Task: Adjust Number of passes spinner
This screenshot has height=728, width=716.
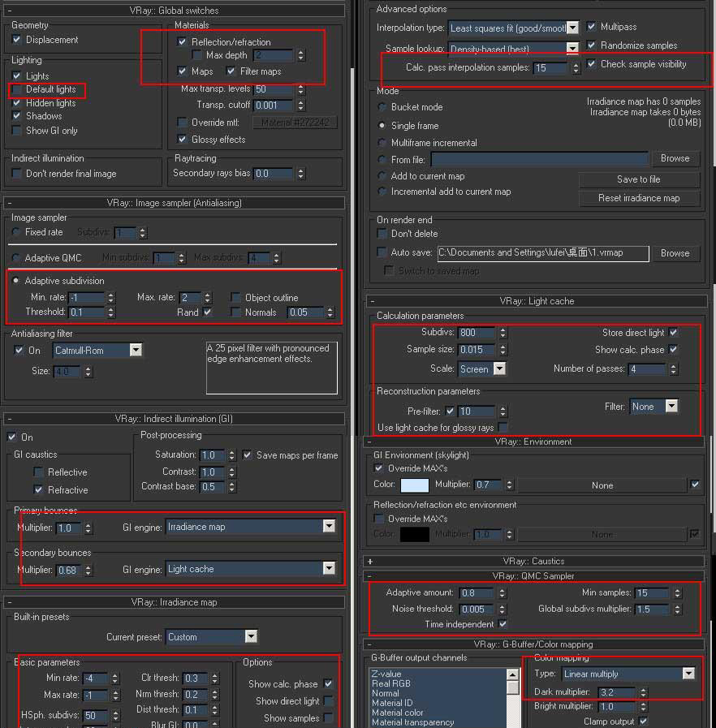Action: 673,369
